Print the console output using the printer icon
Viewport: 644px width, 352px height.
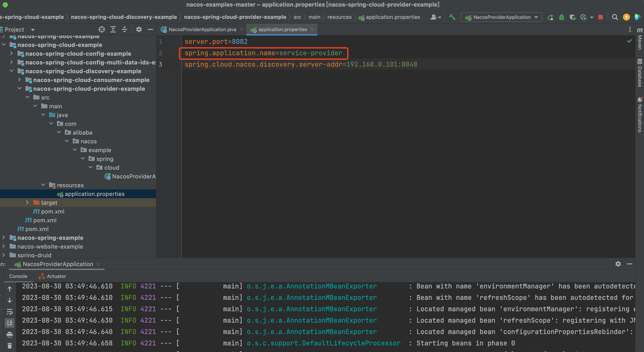[x=9, y=334]
